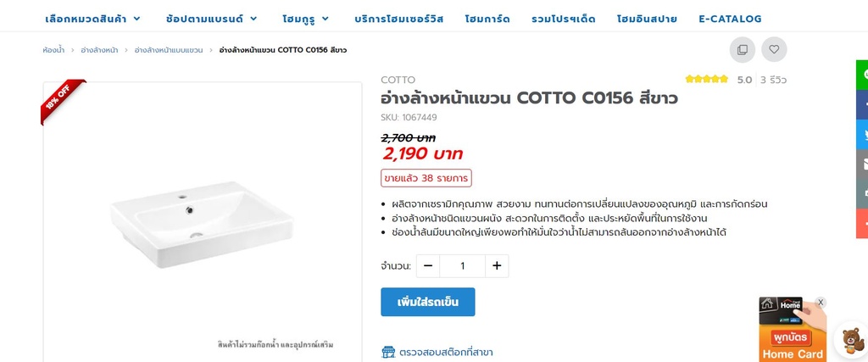Open the bear mascot chat icon
The image size is (868, 362).
click(x=851, y=340)
